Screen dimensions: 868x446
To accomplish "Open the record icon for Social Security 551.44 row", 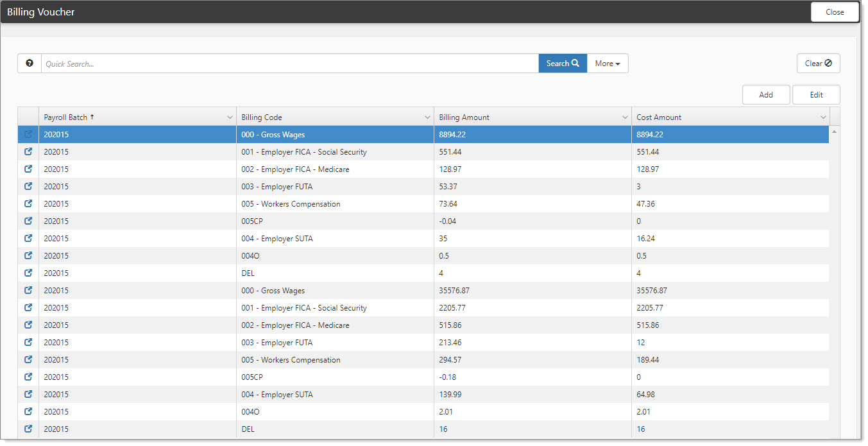I will (x=28, y=152).
